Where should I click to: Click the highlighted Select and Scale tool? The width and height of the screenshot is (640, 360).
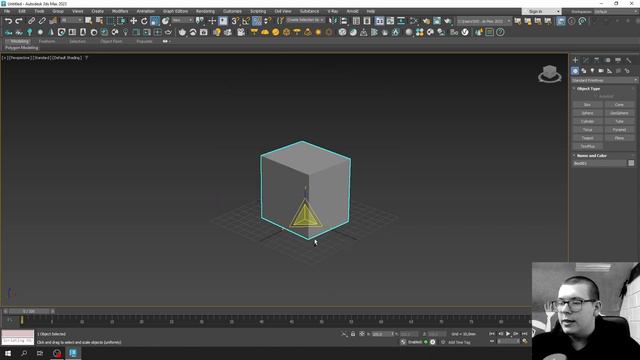pos(155,21)
